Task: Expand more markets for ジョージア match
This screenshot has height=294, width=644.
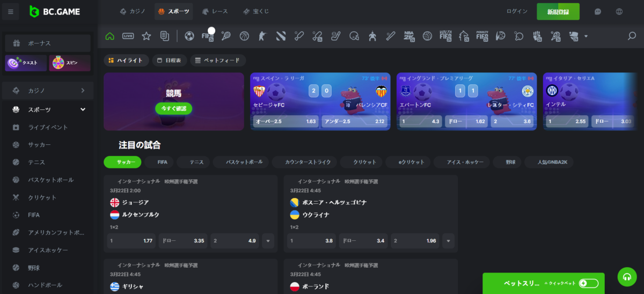Action: tap(268, 241)
